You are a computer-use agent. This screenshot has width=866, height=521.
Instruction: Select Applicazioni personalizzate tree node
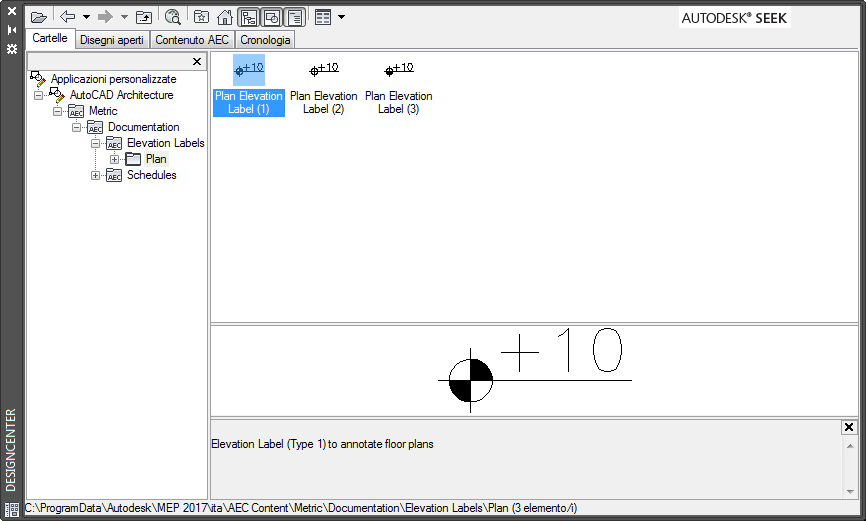(x=113, y=79)
